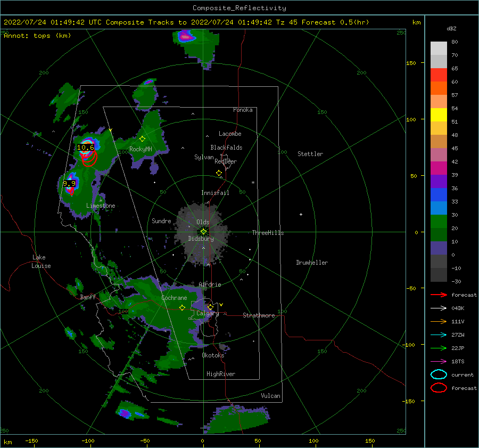
Task: Click the bright yellow dBZ swatch
Action: click(x=439, y=115)
